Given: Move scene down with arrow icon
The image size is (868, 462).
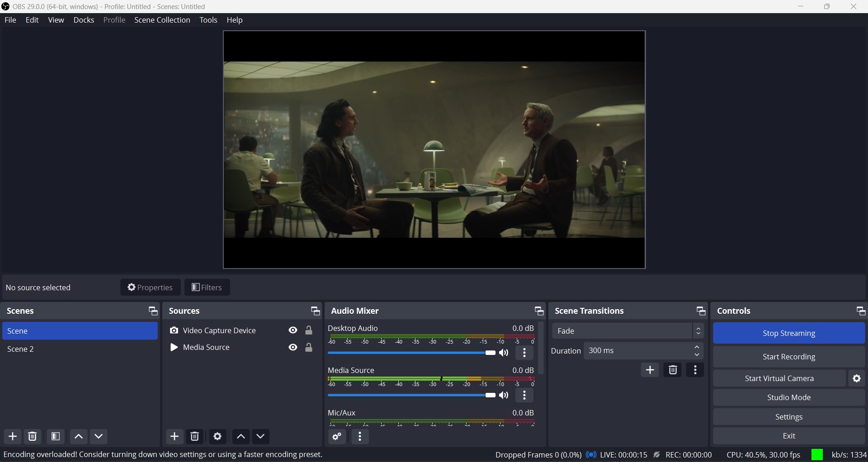Looking at the screenshot, I should (x=99, y=436).
